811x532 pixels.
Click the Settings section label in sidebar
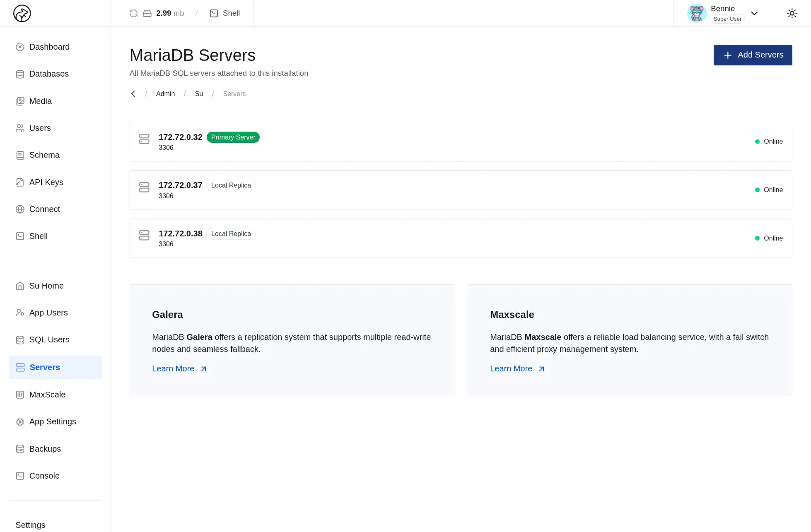pos(30,525)
